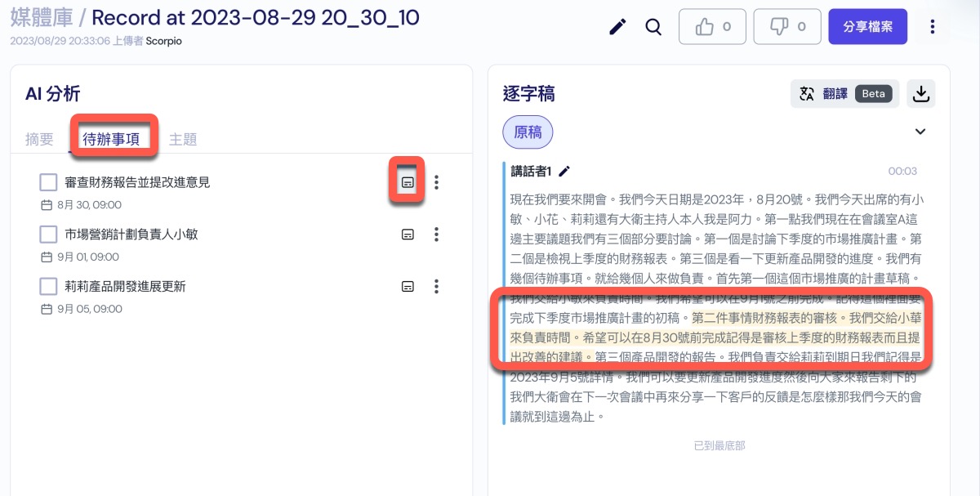
Task: Click the thumbs-down dislike button
Action: 787,27
